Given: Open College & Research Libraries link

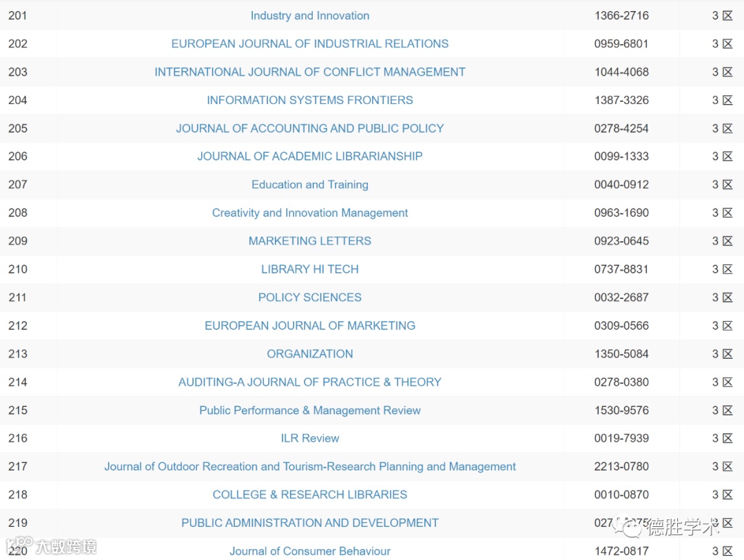Looking at the screenshot, I should coord(310,495).
